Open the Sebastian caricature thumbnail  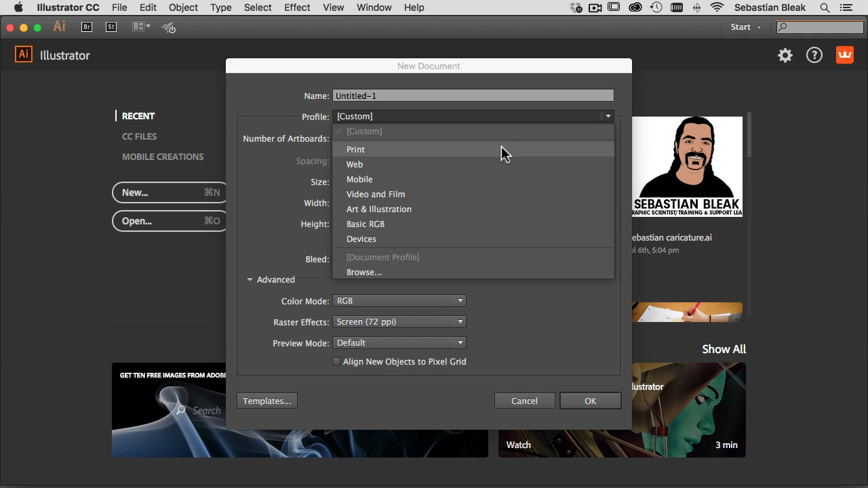(687, 166)
